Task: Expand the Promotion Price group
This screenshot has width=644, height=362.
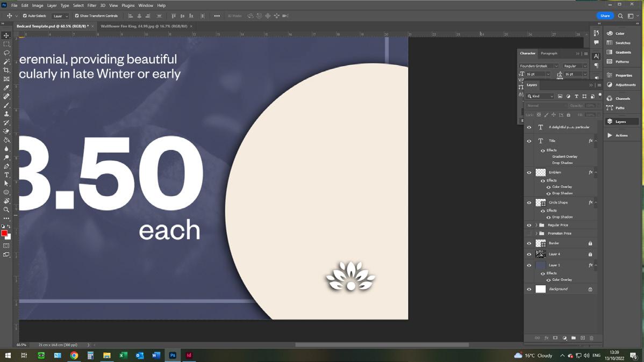Action: [536, 233]
